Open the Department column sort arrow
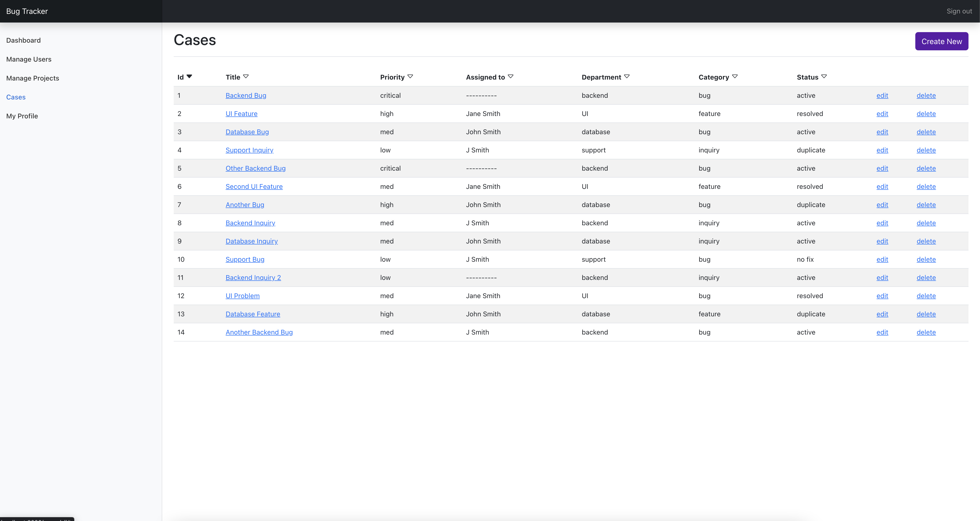 627,76
